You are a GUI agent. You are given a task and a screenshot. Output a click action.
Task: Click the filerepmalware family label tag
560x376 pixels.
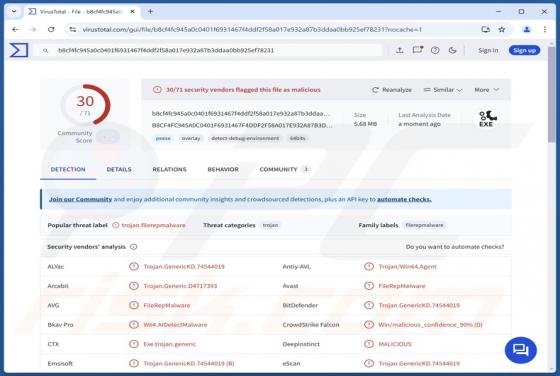424,225
